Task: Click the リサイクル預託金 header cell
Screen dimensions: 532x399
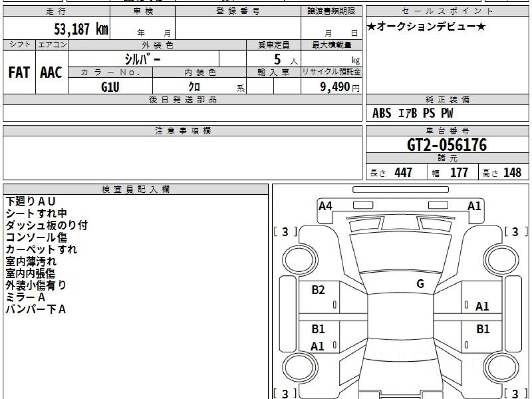Action: pyautogui.click(x=332, y=72)
